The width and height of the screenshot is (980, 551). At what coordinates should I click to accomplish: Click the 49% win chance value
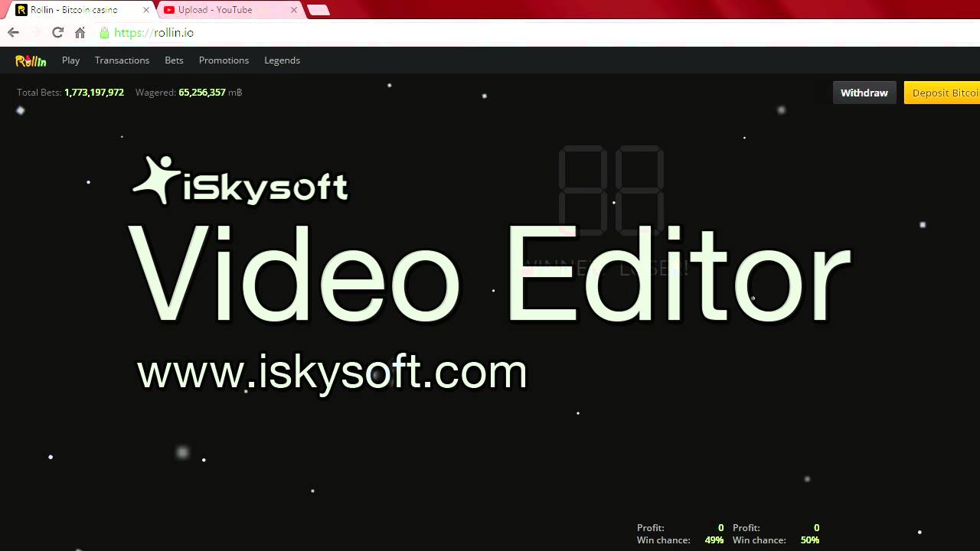point(714,540)
